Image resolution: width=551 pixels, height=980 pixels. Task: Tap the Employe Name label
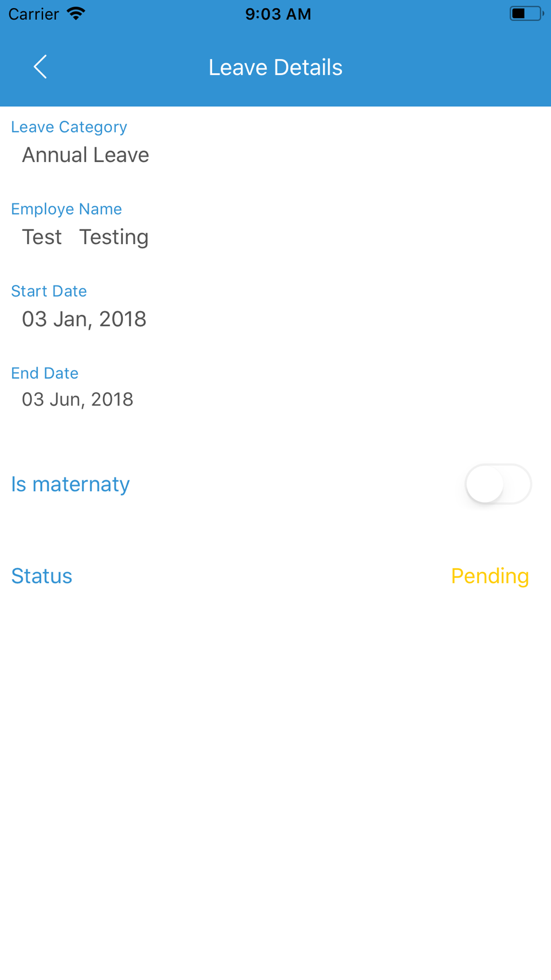click(66, 209)
